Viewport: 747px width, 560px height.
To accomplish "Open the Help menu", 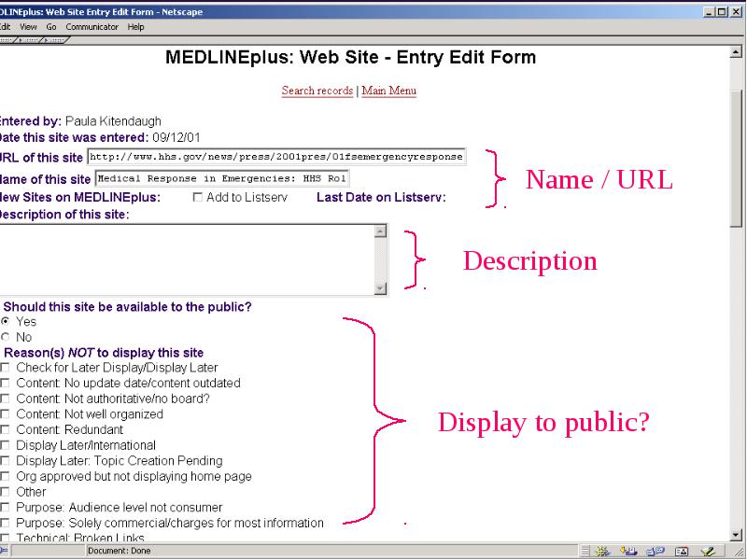I will click(x=135, y=27).
